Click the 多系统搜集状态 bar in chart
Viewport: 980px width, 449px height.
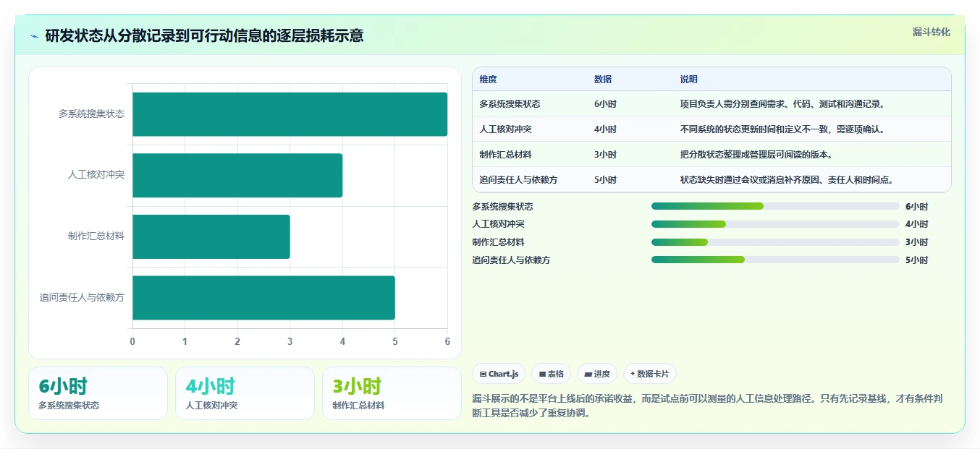click(x=290, y=114)
